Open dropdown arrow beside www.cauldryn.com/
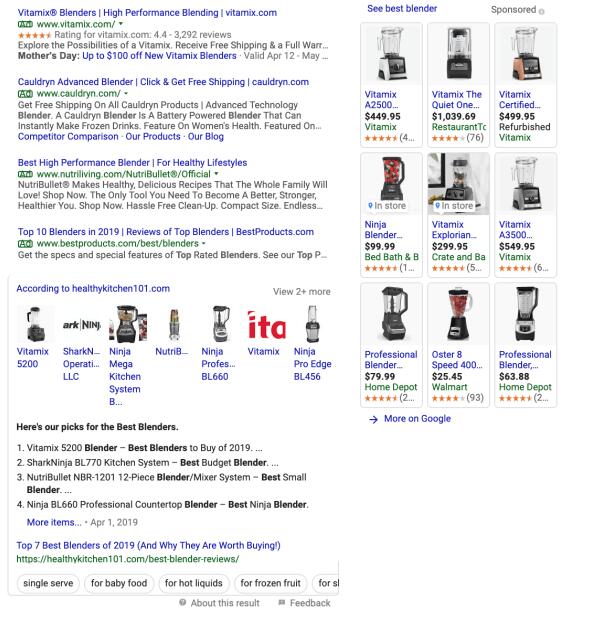The height and width of the screenshot is (617, 590). 126,94
